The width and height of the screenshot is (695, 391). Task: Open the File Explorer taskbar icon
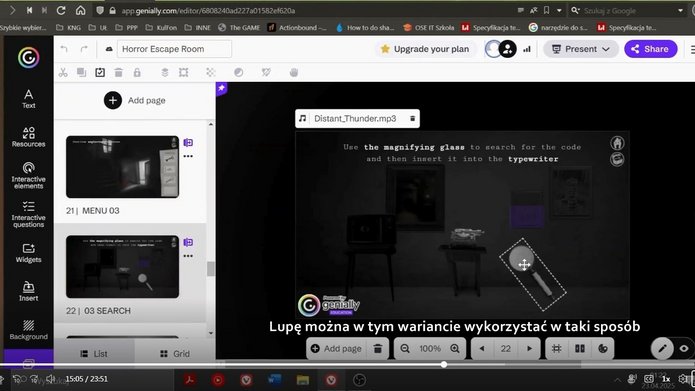click(x=303, y=380)
